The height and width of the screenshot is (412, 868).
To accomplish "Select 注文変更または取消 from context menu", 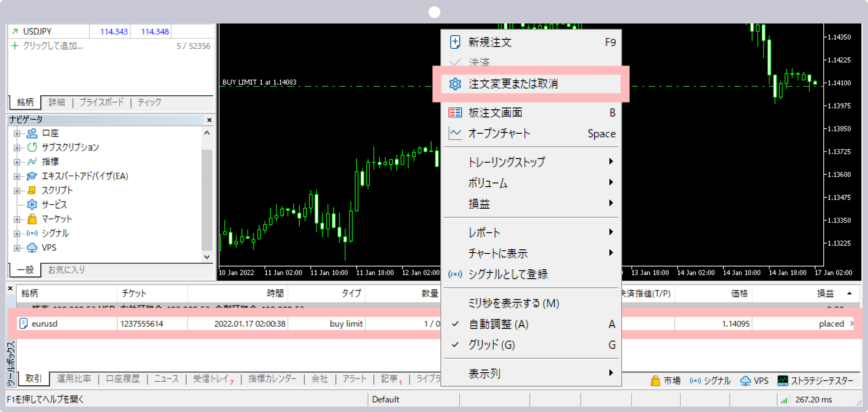I will click(531, 84).
